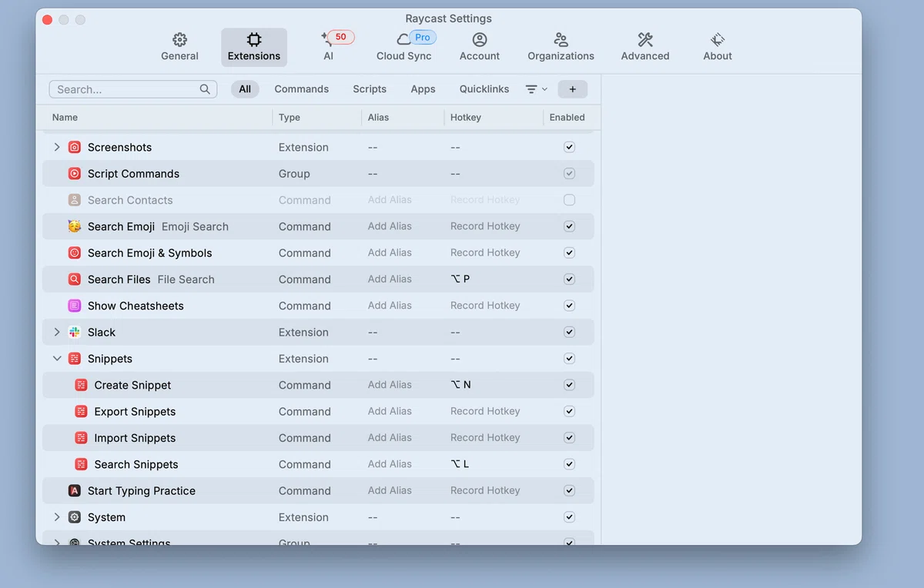Edit the ⌥ L hotkey for Search Snippets
The width and height of the screenshot is (924, 588).
click(x=460, y=464)
